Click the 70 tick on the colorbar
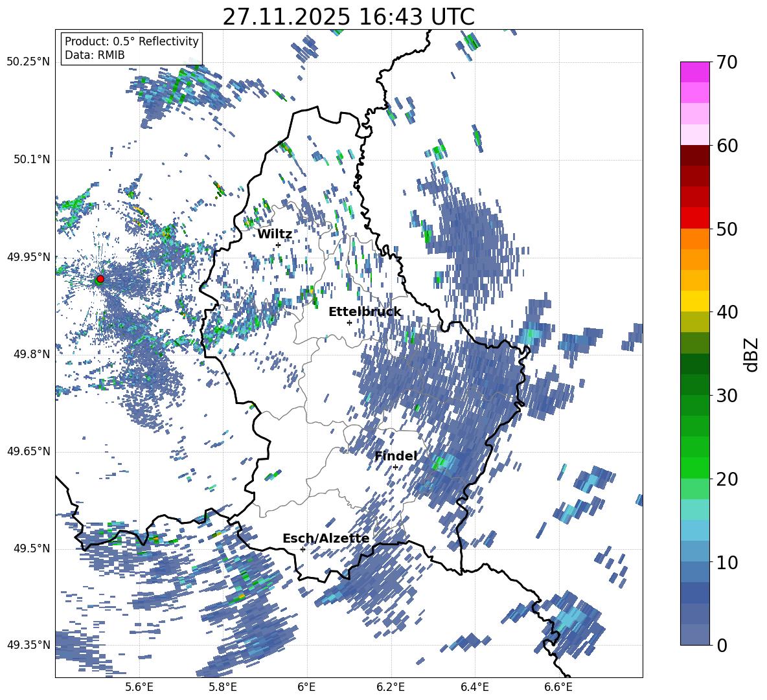 726,62
